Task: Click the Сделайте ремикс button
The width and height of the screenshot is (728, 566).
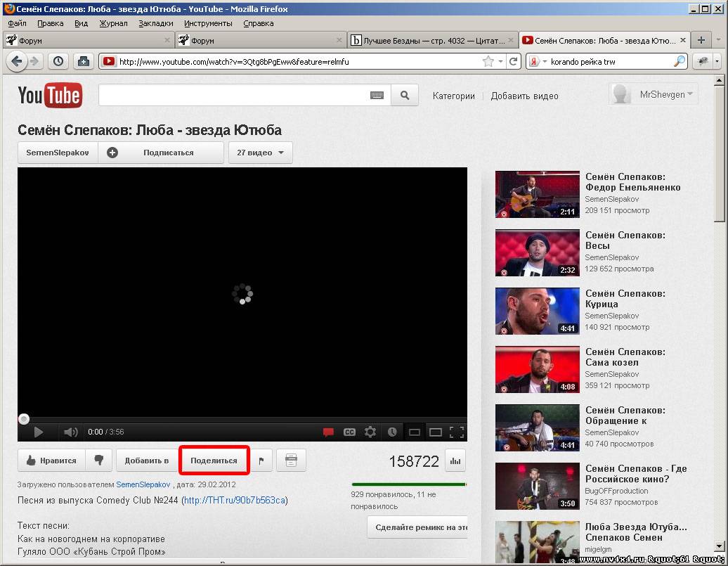Action: point(417,527)
